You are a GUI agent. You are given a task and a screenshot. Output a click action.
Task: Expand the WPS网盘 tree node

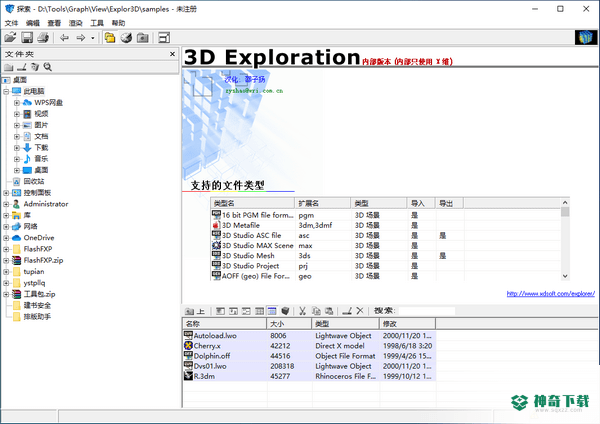click(16, 103)
